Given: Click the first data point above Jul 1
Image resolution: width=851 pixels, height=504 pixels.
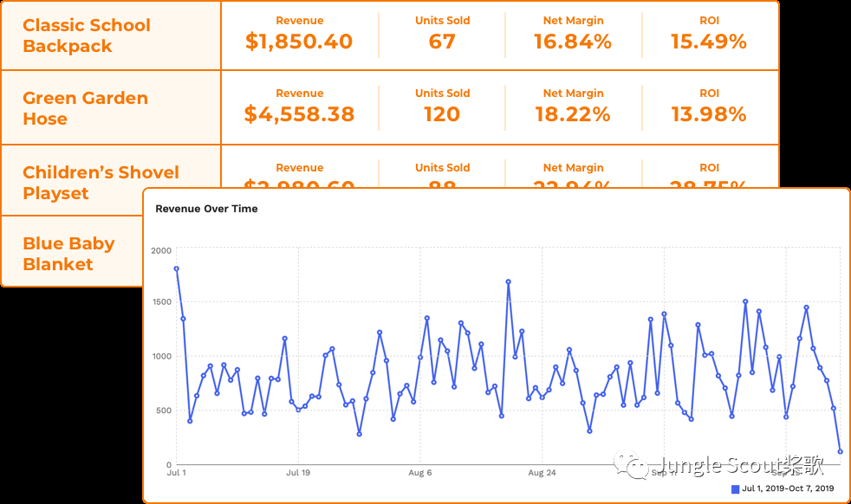Looking at the screenshot, I should [176, 268].
